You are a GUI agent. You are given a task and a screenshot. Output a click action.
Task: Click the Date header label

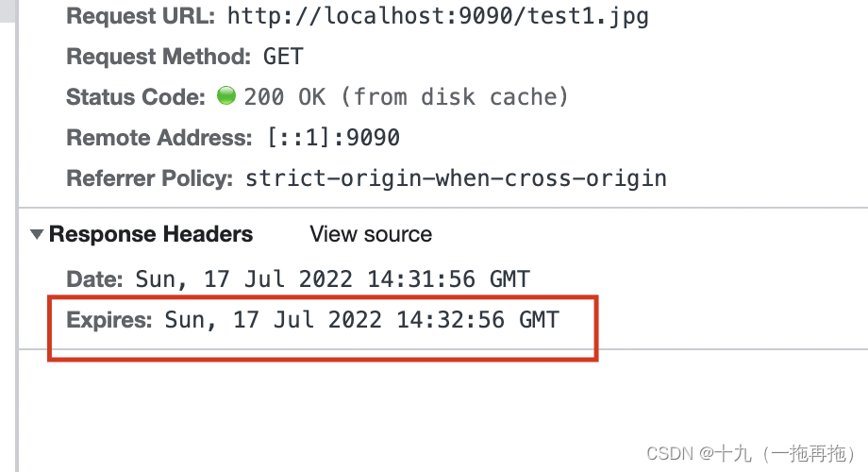tap(94, 279)
